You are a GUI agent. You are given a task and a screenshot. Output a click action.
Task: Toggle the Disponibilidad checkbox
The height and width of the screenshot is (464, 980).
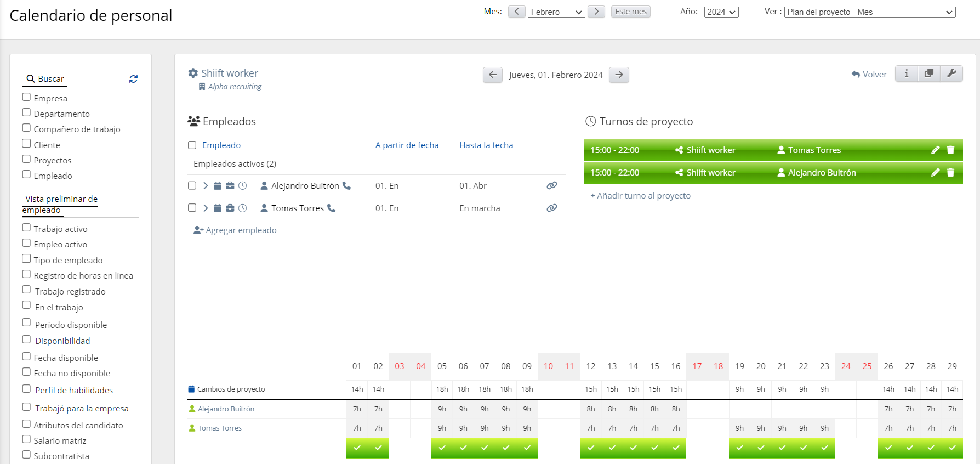tap(26, 340)
